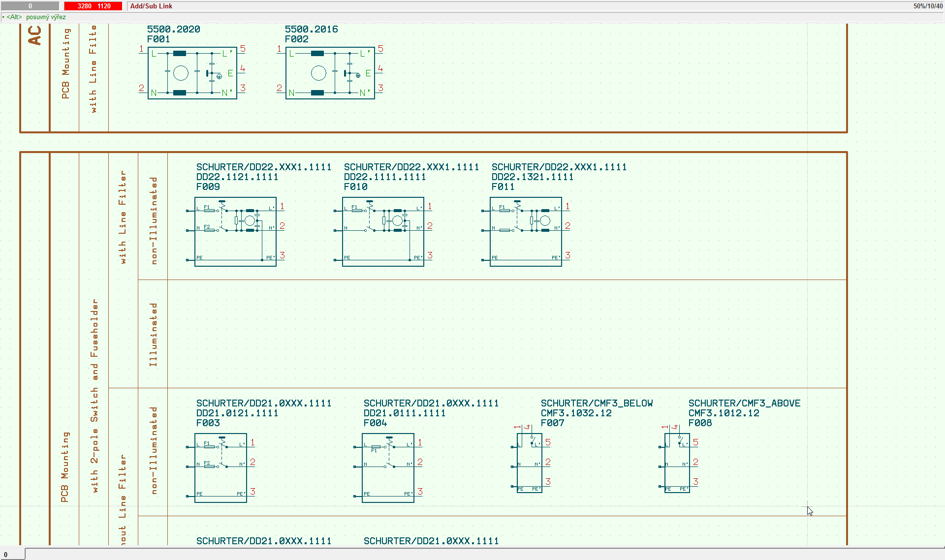Click fuse F2 inside symbol F003
Image resolution: width=945 pixels, height=560 pixels.
point(210,466)
